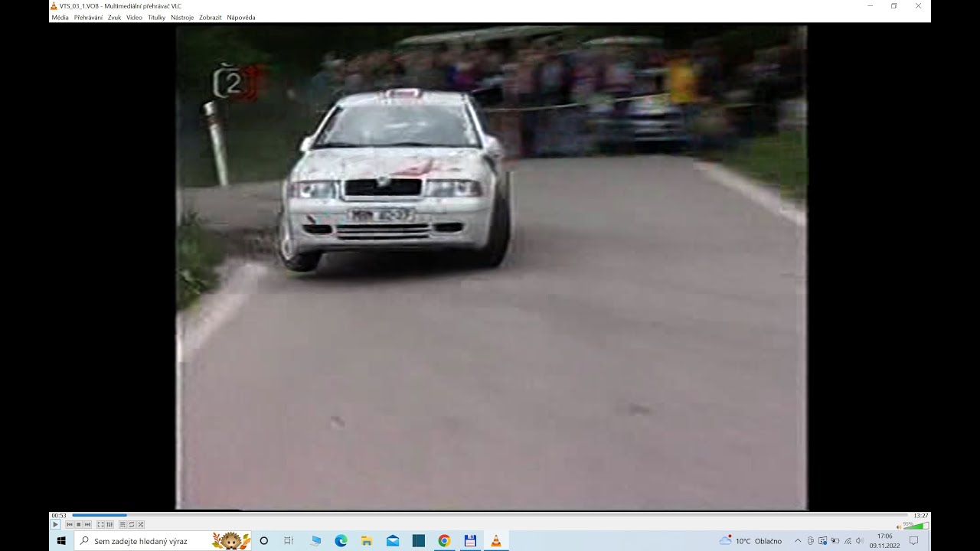Open the notification action center
980x551 pixels.
coord(913,540)
